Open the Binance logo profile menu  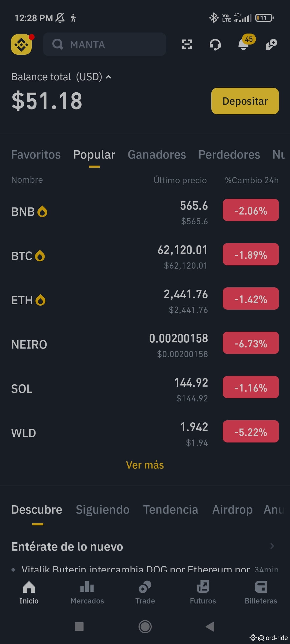[x=21, y=45]
